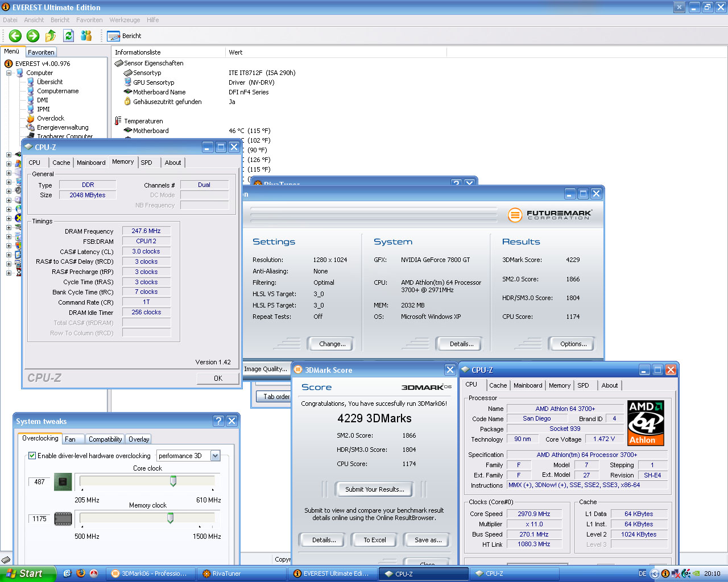
Task: Switch to the Overlay tab in System tweaks
Action: (x=139, y=439)
